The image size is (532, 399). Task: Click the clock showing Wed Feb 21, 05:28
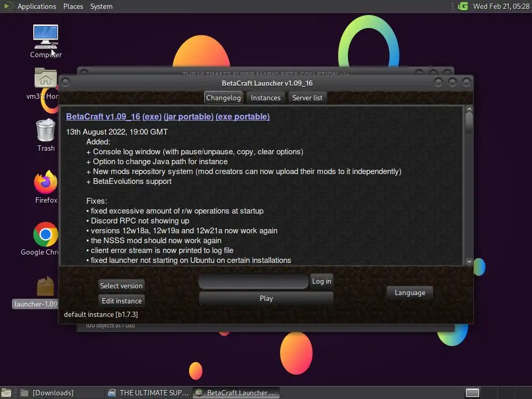[501, 6]
